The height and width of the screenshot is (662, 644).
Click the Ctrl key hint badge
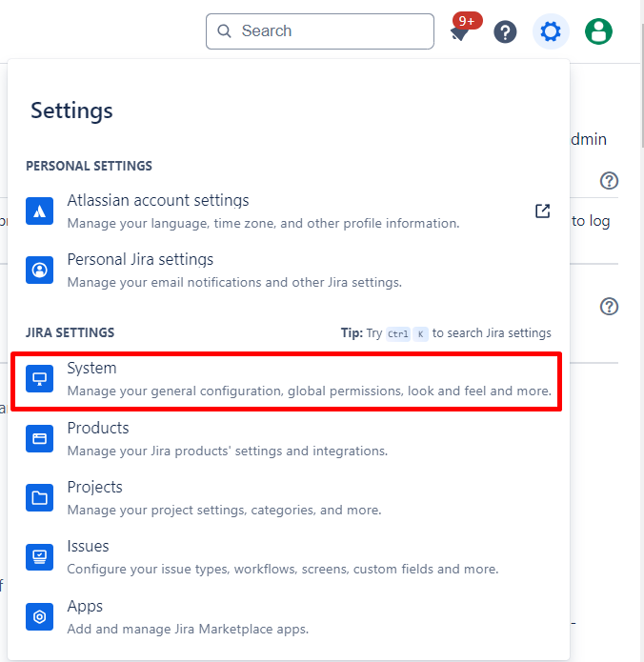coord(398,334)
